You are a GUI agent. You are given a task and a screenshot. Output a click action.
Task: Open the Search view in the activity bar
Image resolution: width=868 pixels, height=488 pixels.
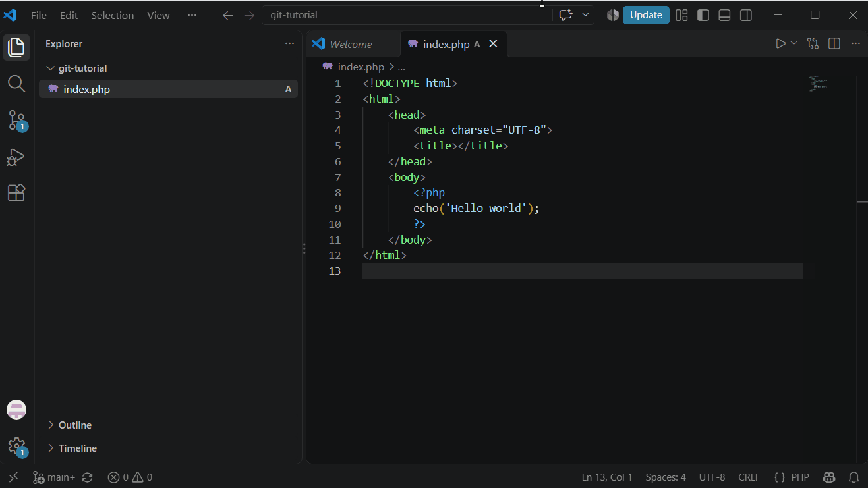(16, 84)
